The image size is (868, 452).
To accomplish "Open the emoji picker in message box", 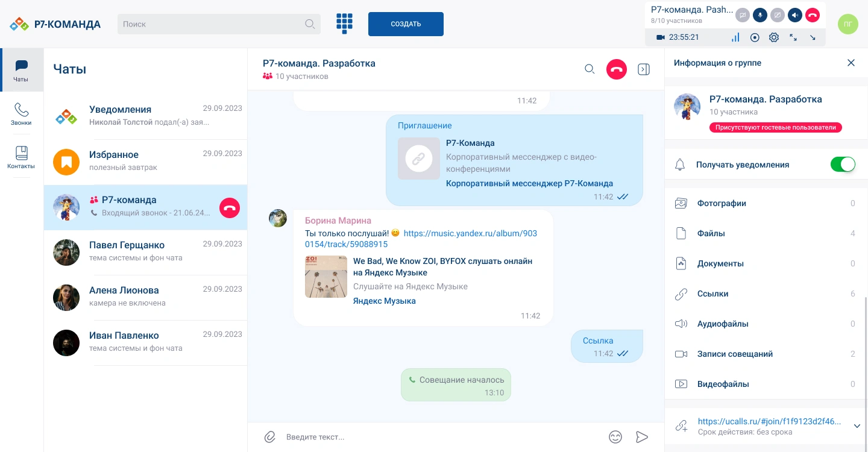I will tap(615, 437).
